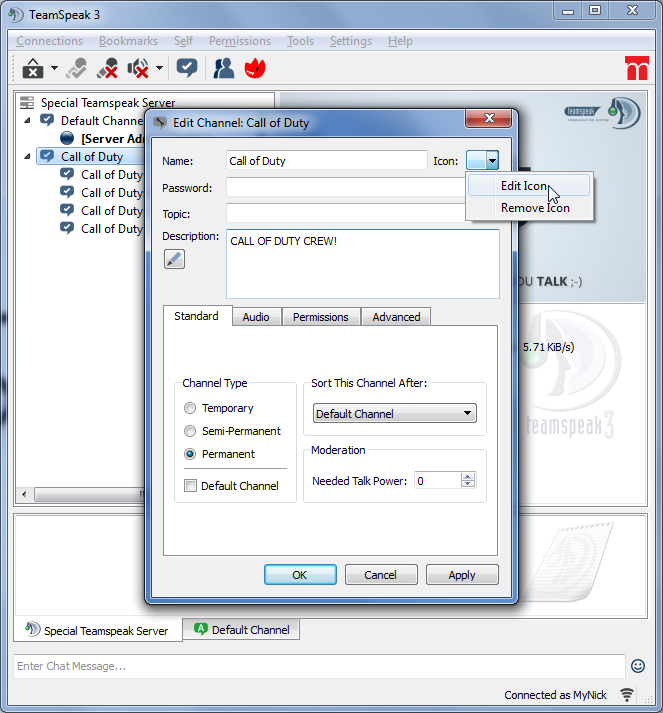Open the Connections menu
The height and width of the screenshot is (713, 663).
50,41
